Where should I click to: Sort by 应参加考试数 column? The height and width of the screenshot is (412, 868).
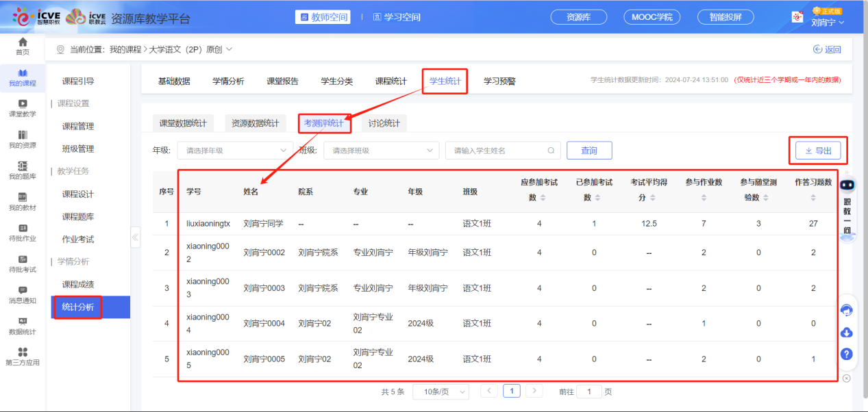[543, 198]
